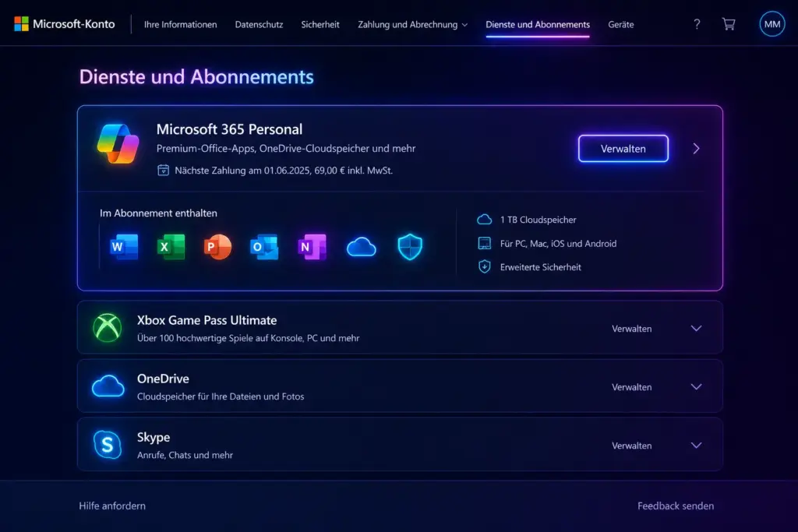798x532 pixels.
Task: Click Verwalten button for Microsoft 365 Personal
Action: point(623,149)
